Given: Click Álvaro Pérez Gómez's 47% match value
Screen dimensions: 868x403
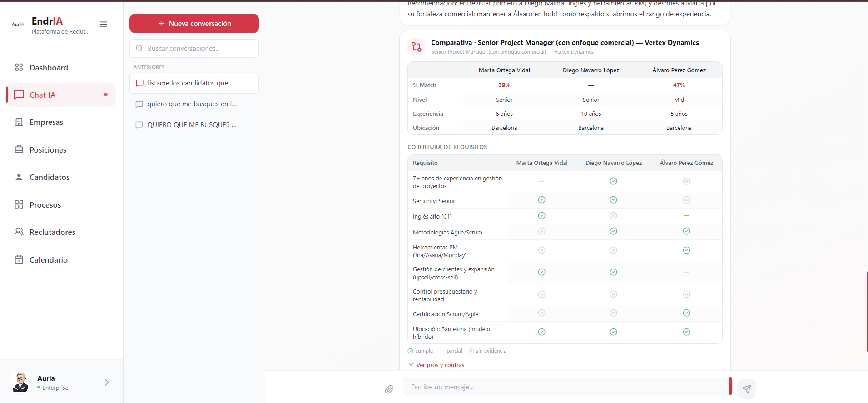Looking at the screenshot, I should point(679,85).
